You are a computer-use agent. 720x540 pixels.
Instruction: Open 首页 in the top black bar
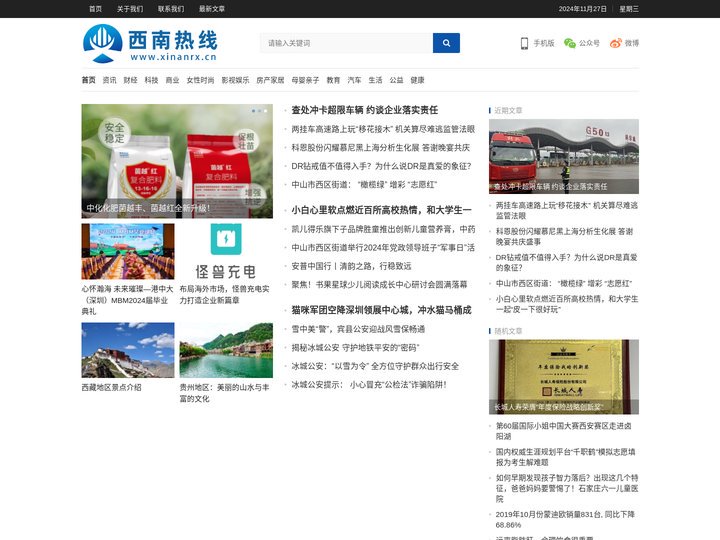96,9
